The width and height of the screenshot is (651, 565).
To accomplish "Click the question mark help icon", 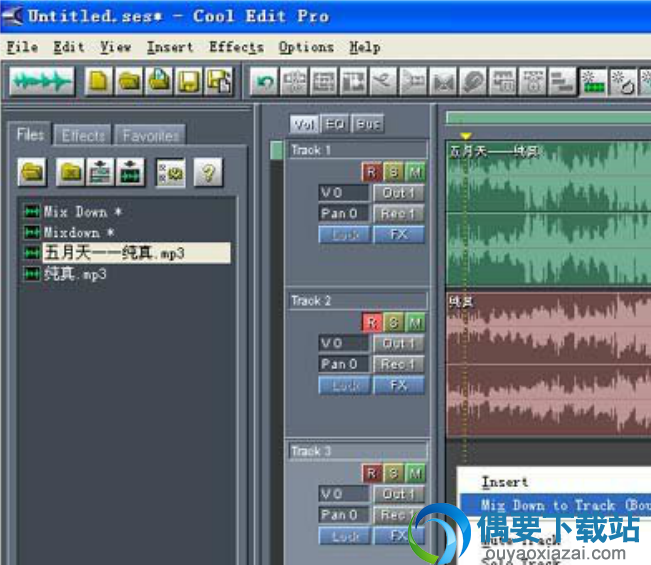I will (208, 172).
